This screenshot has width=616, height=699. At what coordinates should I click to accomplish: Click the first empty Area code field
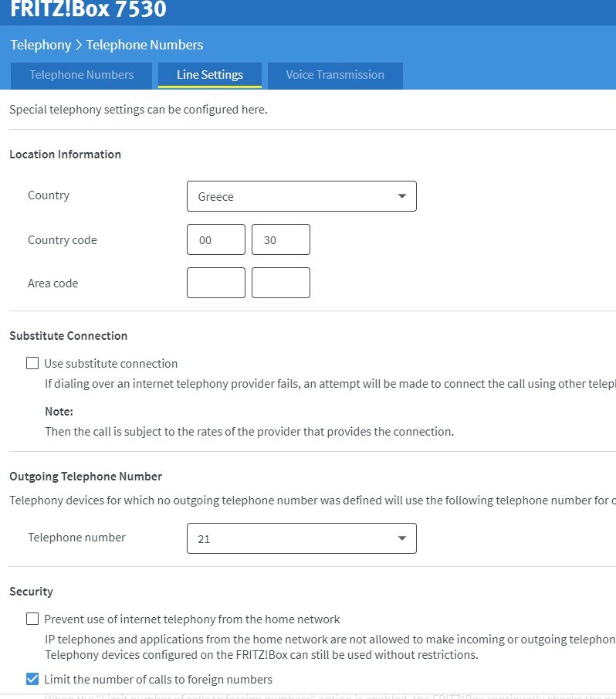(x=216, y=283)
